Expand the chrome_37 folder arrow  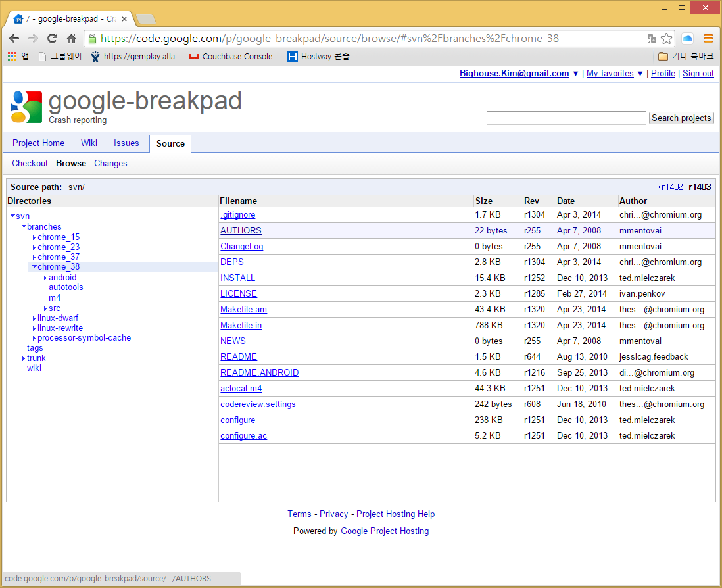(x=34, y=257)
